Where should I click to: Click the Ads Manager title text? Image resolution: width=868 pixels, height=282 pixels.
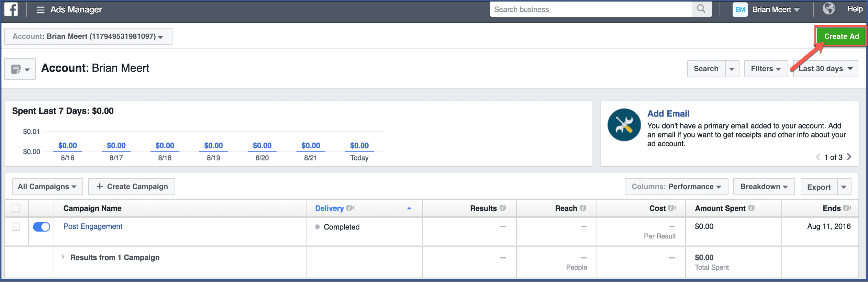point(76,10)
